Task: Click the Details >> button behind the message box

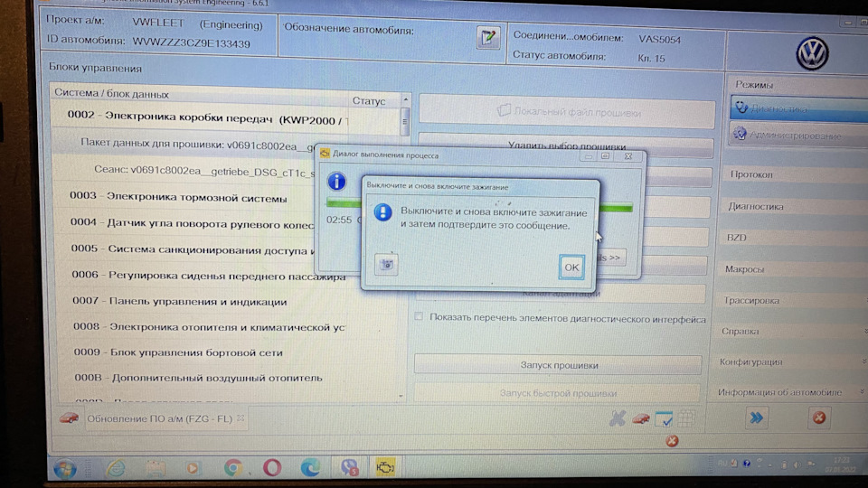Action: click(612, 258)
